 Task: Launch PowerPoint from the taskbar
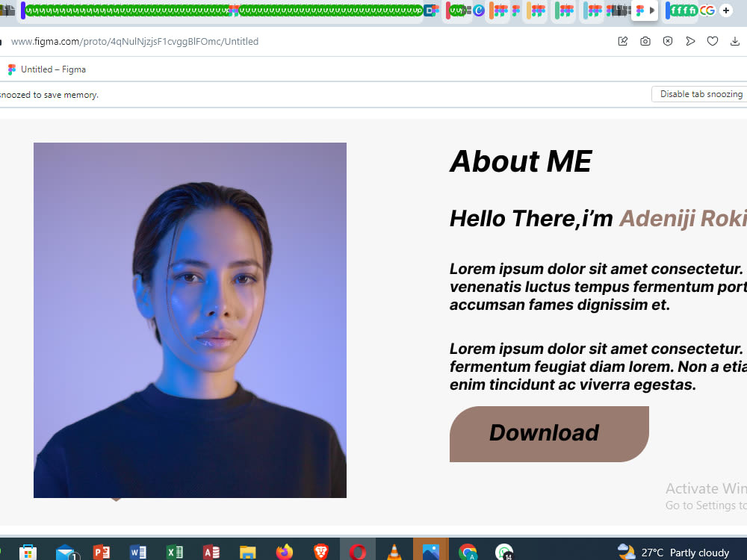(101, 552)
